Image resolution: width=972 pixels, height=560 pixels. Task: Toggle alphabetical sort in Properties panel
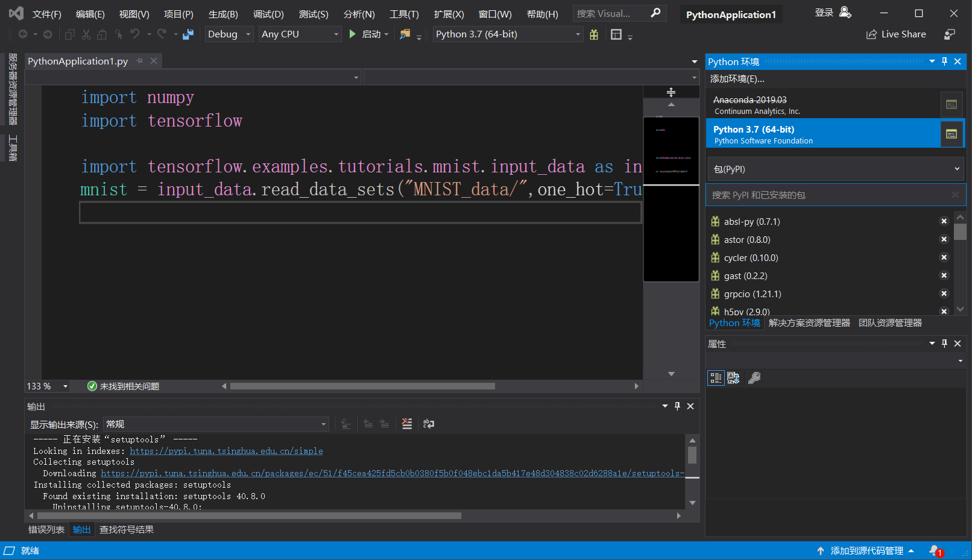[x=733, y=378]
